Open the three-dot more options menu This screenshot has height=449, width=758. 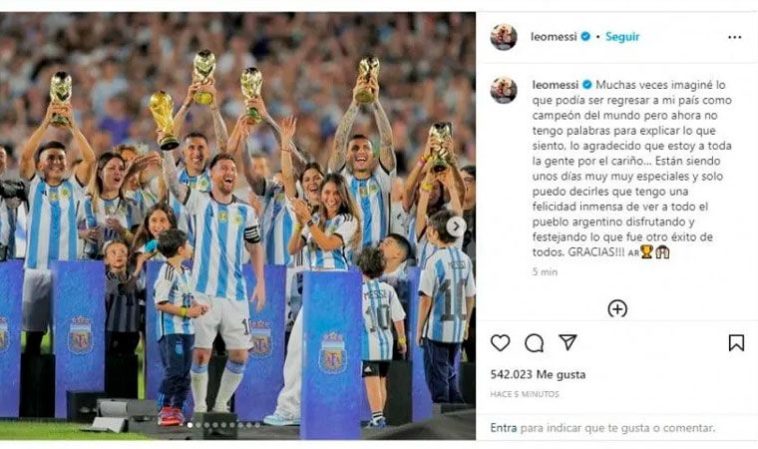pyautogui.click(x=735, y=37)
